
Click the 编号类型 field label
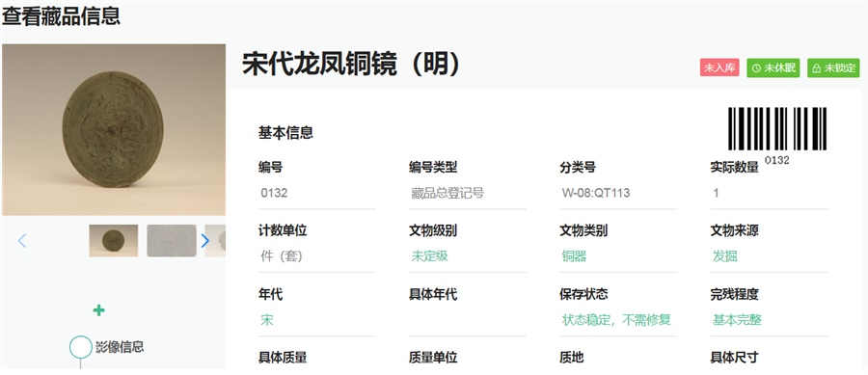tap(433, 168)
